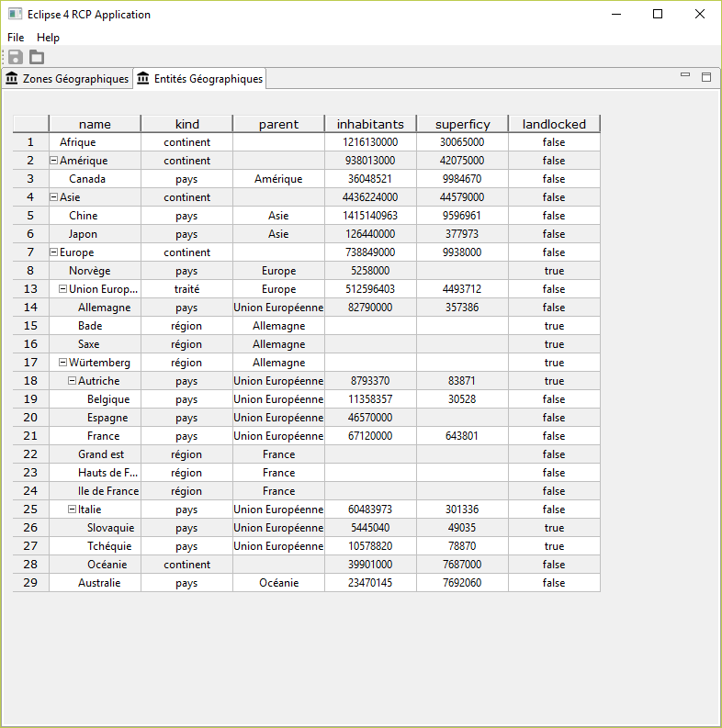Viewport: 722px width, 728px height.
Task: Click superficy value 42075000
Action: [462, 160]
